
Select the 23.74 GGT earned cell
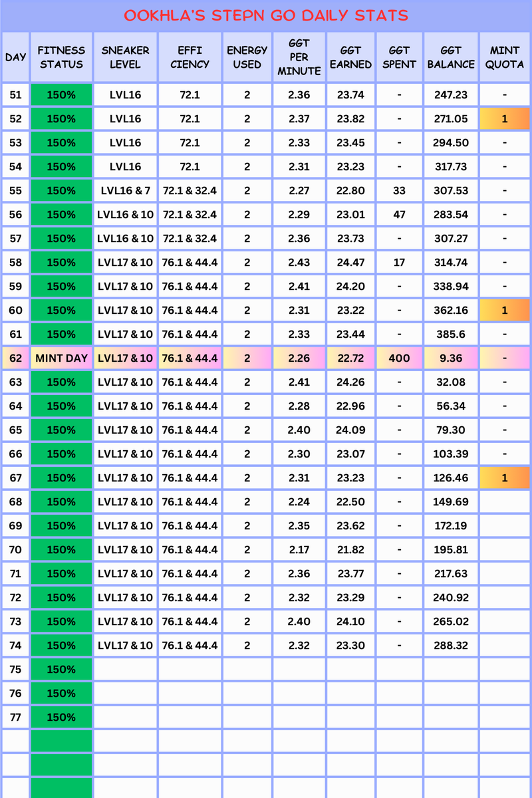[x=350, y=95]
